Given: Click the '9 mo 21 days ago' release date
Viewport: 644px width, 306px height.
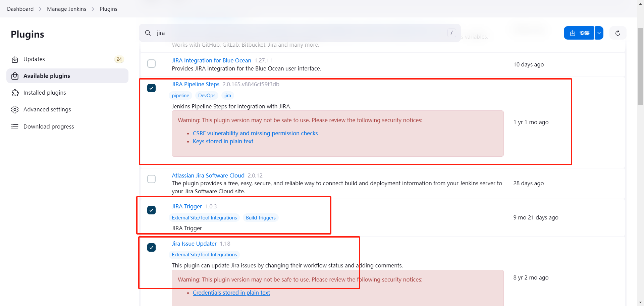Looking at the screenshot, I should pos(536,217).
